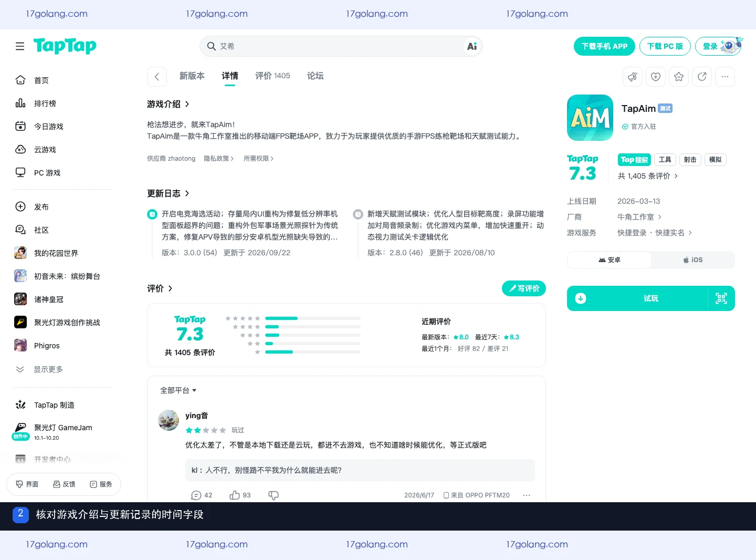Switch to the 新版本 tab
The width and height of the screenshot is (756, 560).
coord(192,76)
